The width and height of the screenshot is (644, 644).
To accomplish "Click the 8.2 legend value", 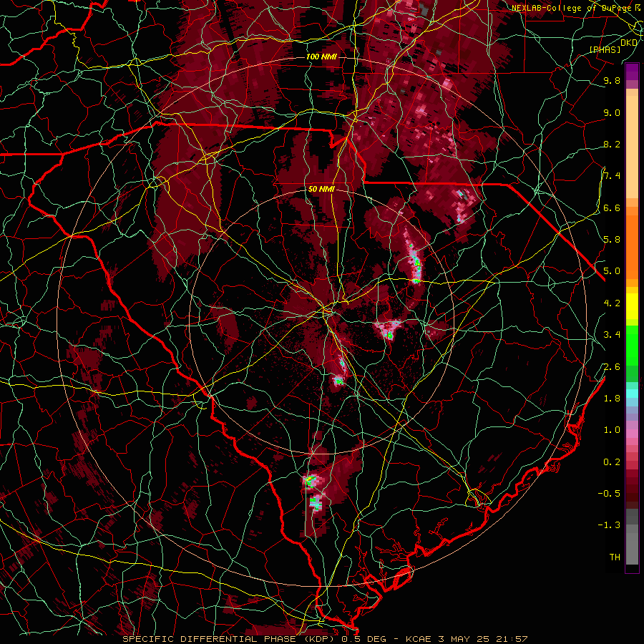I will click(612, 144).
